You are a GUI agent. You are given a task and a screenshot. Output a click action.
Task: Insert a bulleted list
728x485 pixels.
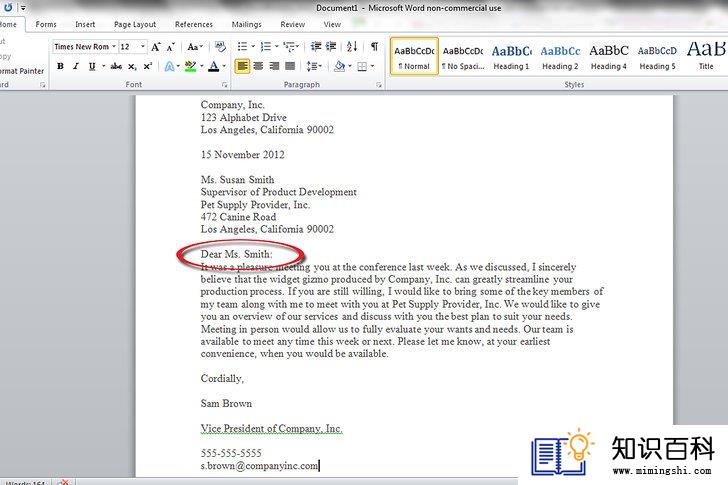[242, 46]
